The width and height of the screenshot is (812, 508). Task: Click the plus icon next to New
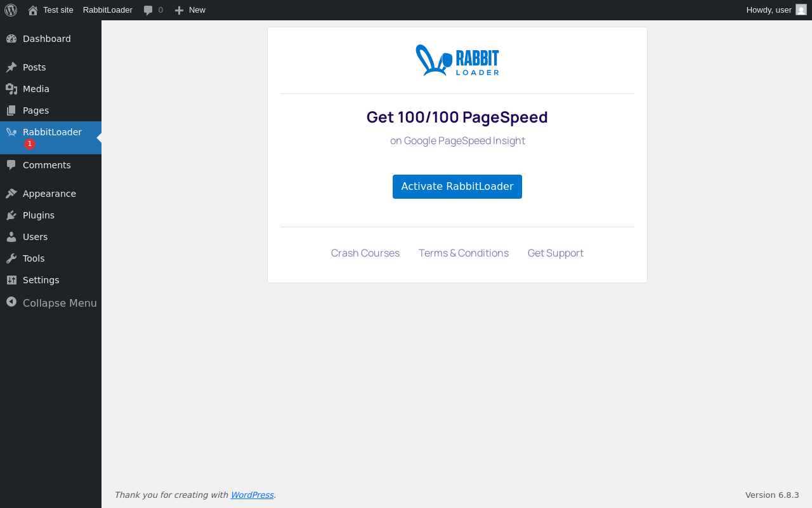(x=179, y=10)
